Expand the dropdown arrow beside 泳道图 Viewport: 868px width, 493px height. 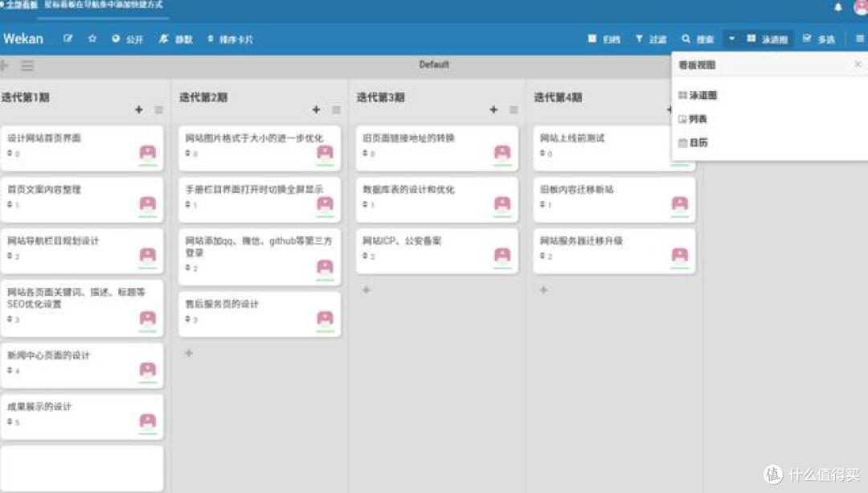tap(731, 39)
